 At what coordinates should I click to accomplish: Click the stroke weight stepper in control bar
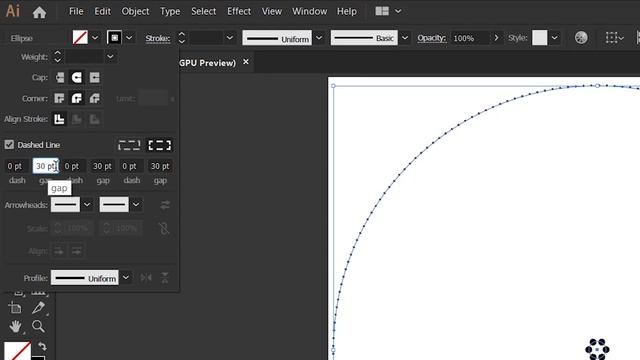(182, 38)
